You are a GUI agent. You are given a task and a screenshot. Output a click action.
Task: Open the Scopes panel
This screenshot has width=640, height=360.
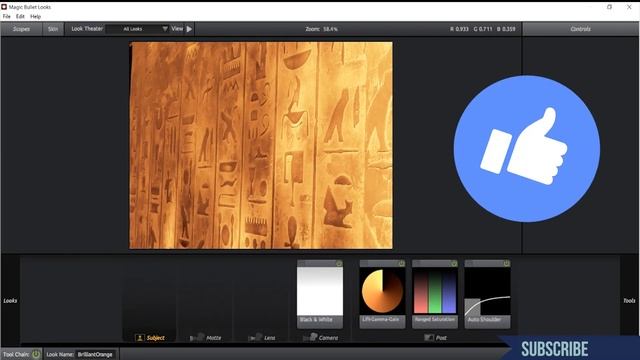coord(21,29)
